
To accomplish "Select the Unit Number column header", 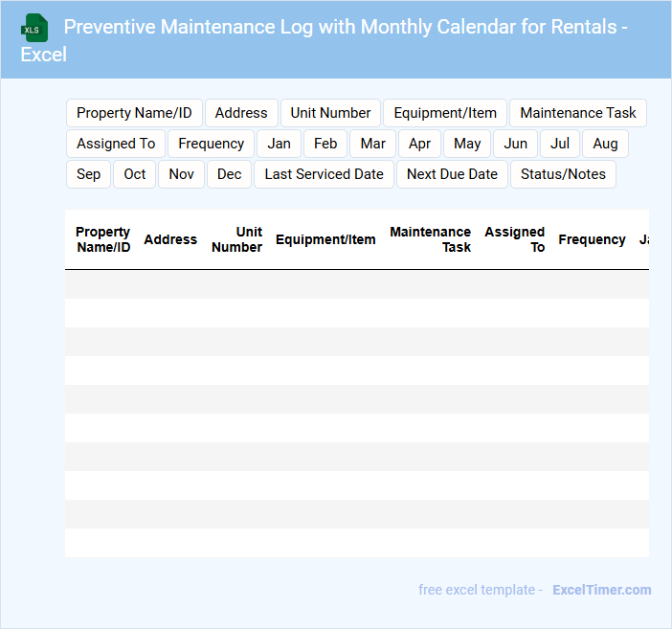I will (x=237, y=239).
